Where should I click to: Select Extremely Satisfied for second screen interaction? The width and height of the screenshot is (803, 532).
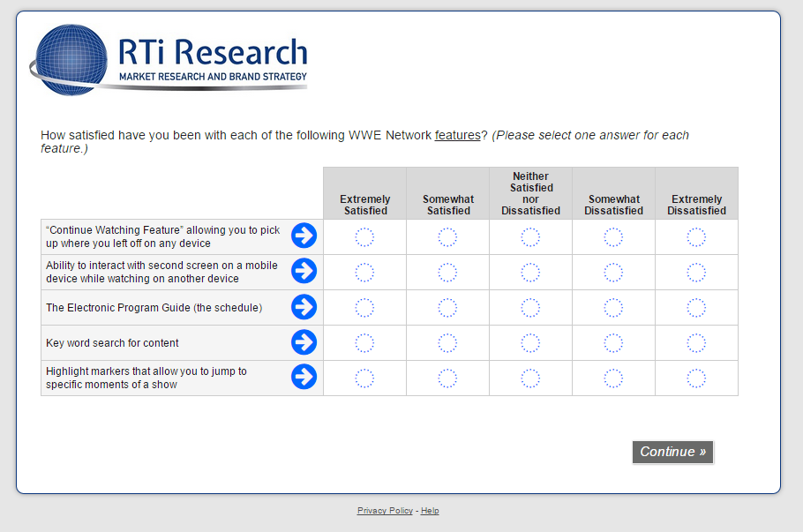(x=364, y=273)
